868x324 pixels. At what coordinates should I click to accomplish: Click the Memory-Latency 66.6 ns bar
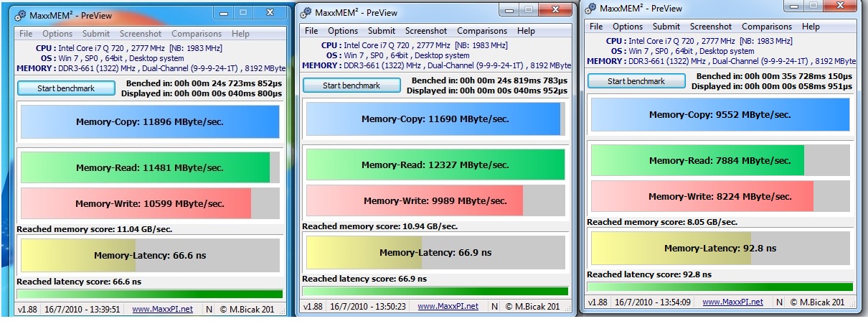click(149, 255)
